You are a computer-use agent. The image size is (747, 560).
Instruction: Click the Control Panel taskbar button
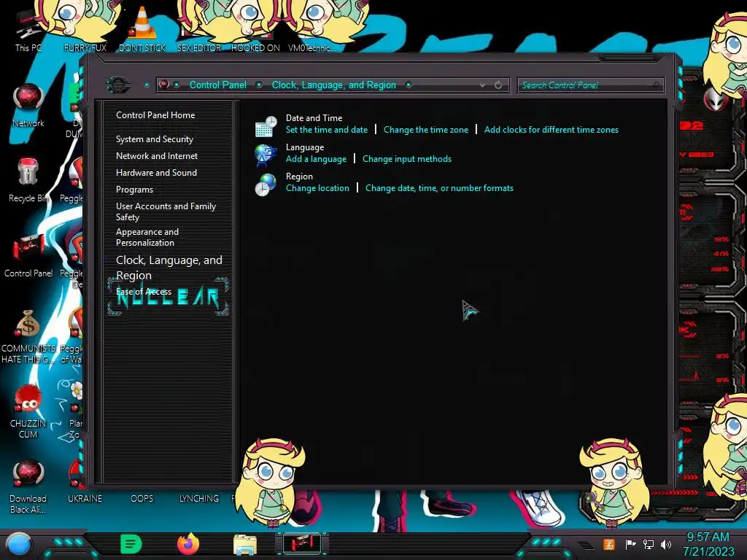tap(302, 544)
